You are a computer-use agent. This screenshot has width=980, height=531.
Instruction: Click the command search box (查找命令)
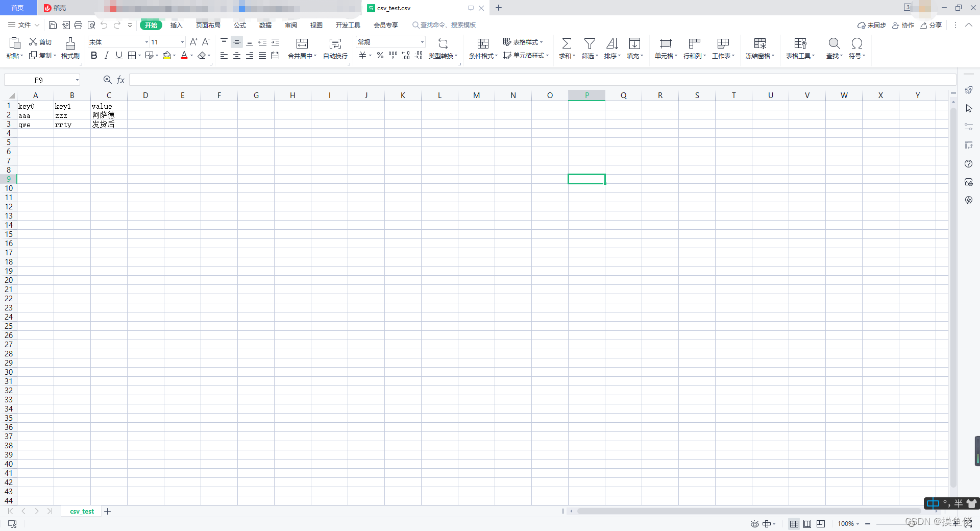(x=444, y=25)
